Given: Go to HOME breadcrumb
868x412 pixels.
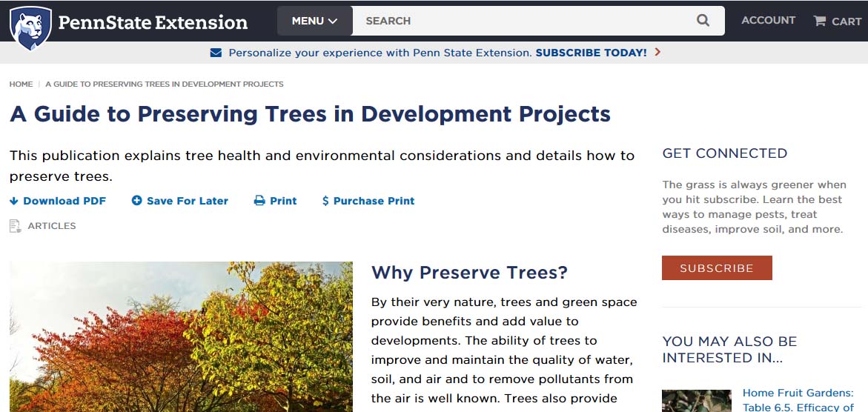Looking at the screenshot, I should [x=21, y=84].
